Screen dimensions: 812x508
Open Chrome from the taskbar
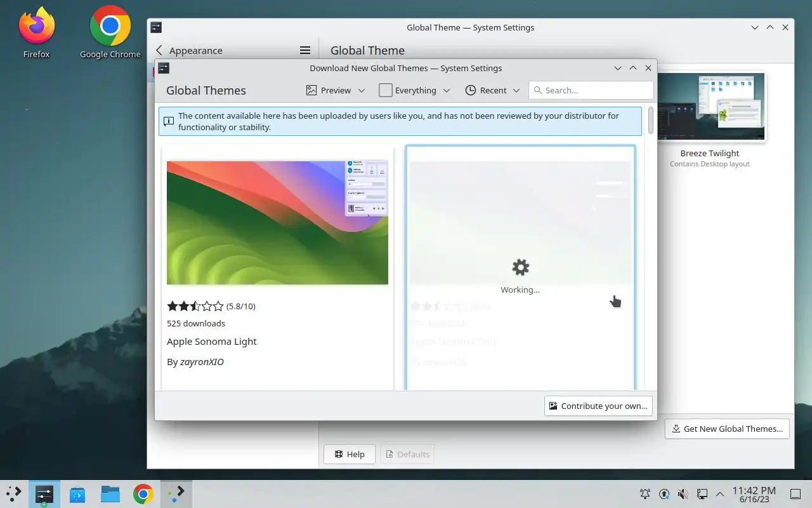[x=143, y=493]
